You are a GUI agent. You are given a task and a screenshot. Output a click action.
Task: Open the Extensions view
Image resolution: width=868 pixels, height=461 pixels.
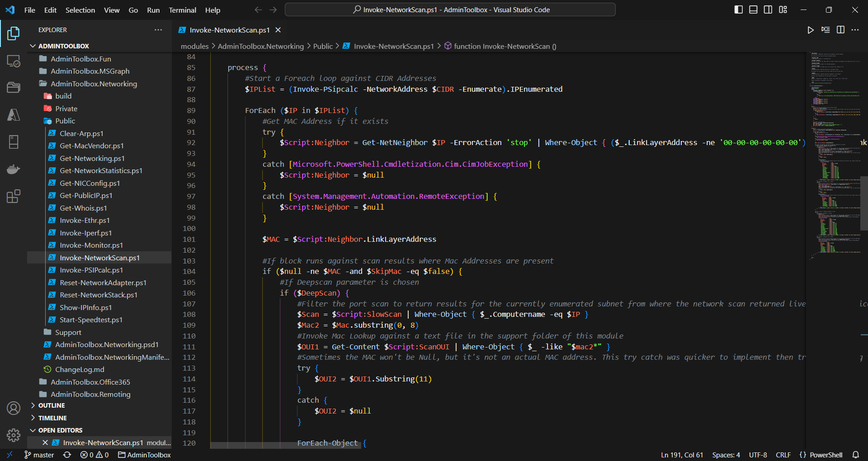14,196
